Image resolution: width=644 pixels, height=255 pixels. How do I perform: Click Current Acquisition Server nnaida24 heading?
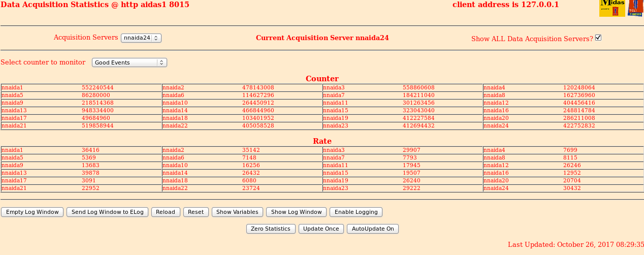(x=323, y=38)
